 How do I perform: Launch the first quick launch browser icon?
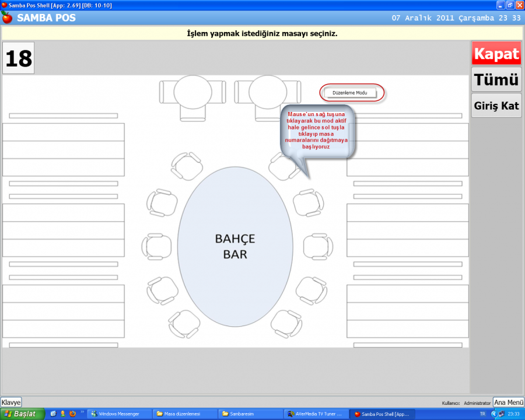tap(53, 414)
